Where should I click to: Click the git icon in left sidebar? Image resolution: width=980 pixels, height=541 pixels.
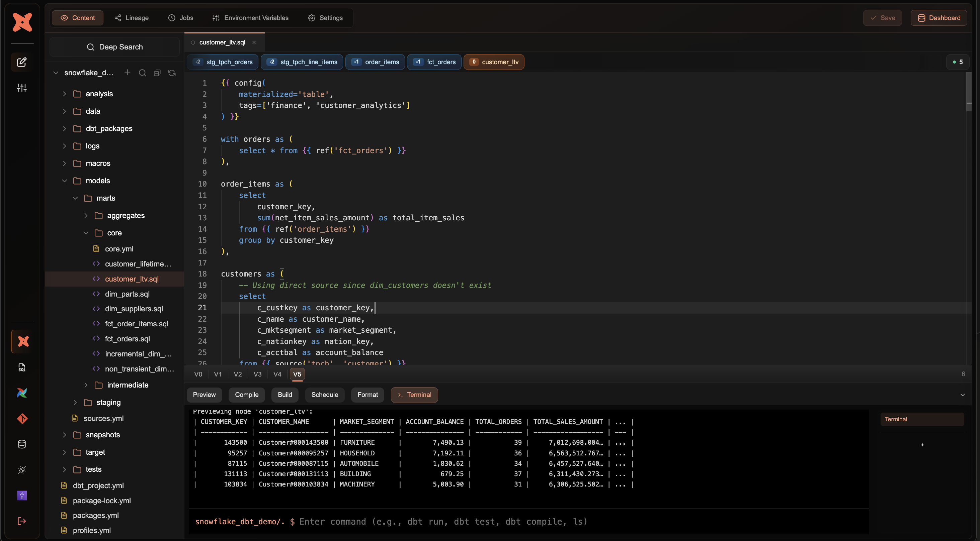pyautogui.click(x=22, y=419)
